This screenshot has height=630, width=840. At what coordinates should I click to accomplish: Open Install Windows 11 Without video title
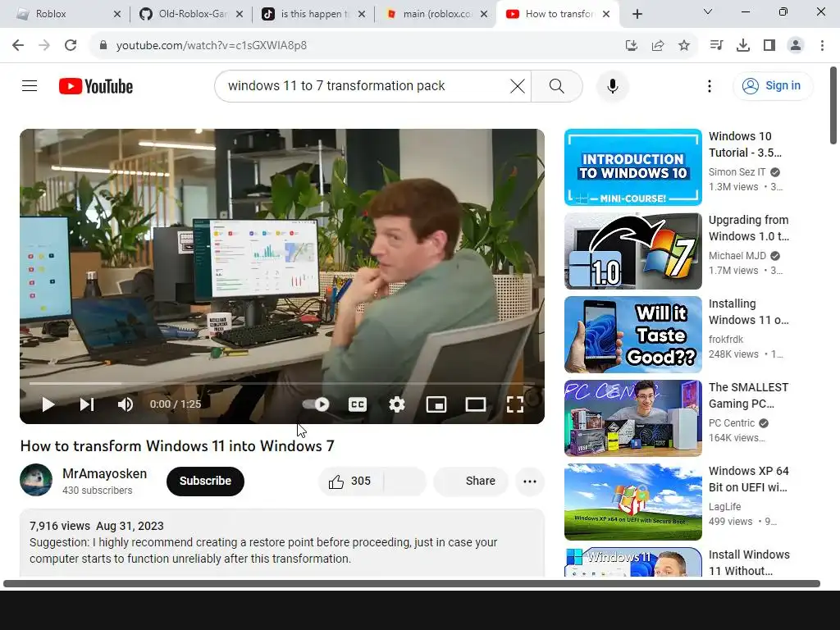(749, 563)
